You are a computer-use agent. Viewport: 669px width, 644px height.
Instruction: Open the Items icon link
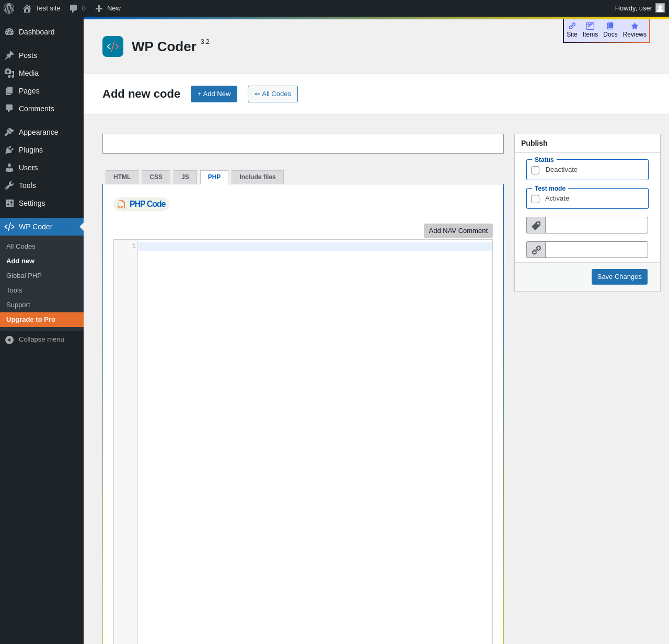(590, 26)
